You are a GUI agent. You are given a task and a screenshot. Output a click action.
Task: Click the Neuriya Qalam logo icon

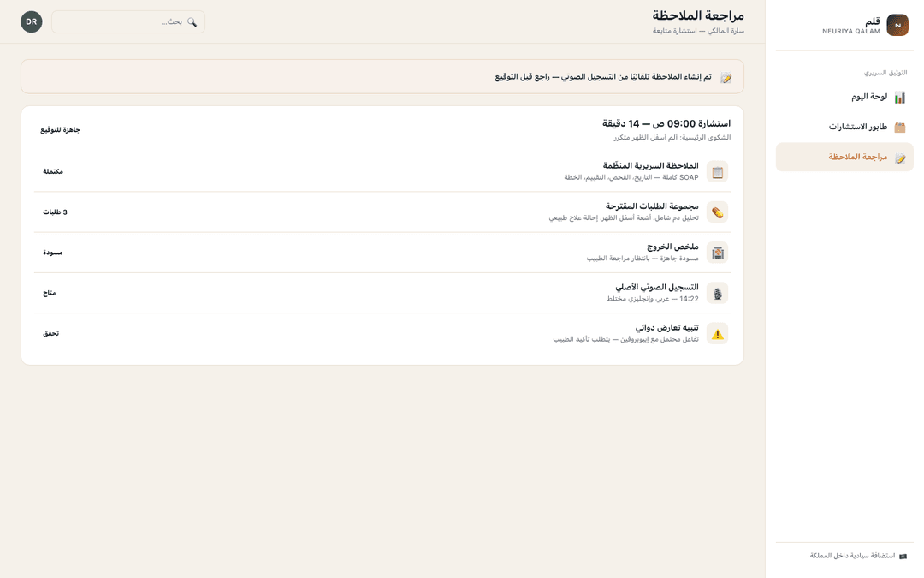[x=897, y=26]
